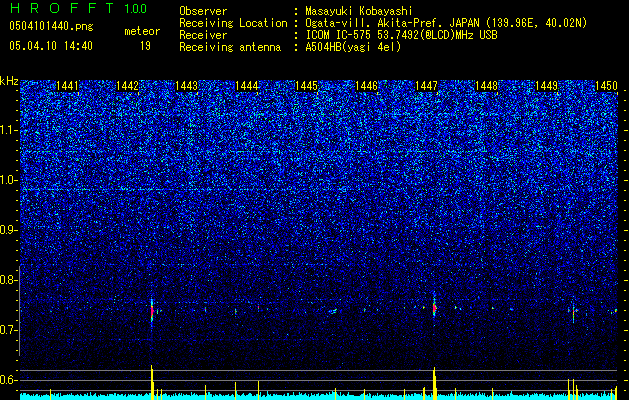Click the meteor label
The width and height of the screenshot is (629, 400).
(x=142, y=31)
